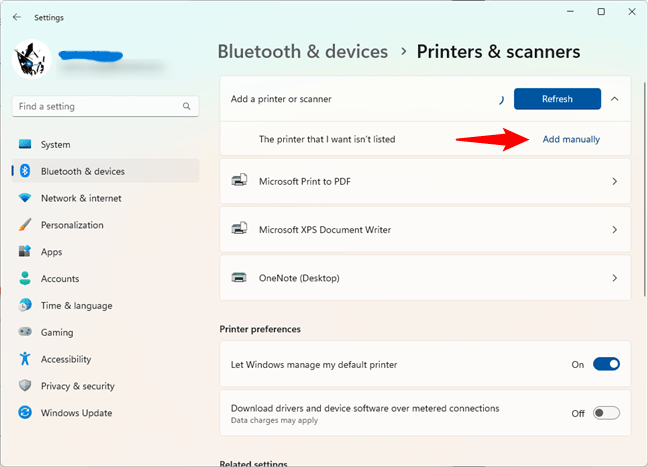Screen dimensions: 648x467
Task: Click the Refresh button
Action: tap(557, 99)
